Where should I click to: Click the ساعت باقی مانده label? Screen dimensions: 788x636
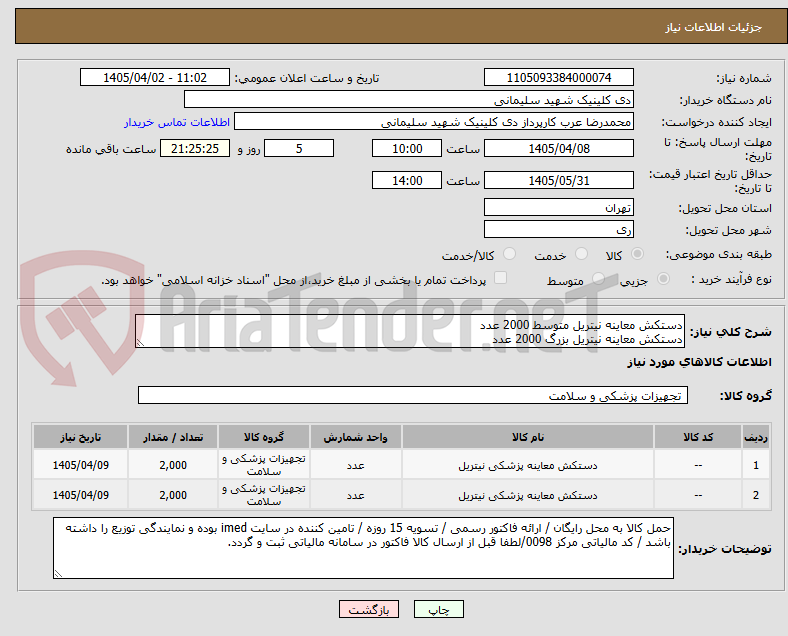[x=111, y=149]
